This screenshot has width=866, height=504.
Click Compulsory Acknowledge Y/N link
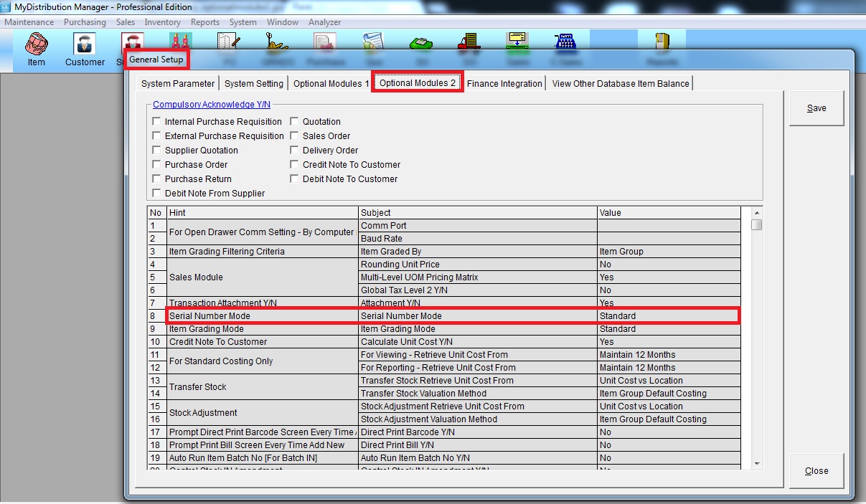point(212,105)
